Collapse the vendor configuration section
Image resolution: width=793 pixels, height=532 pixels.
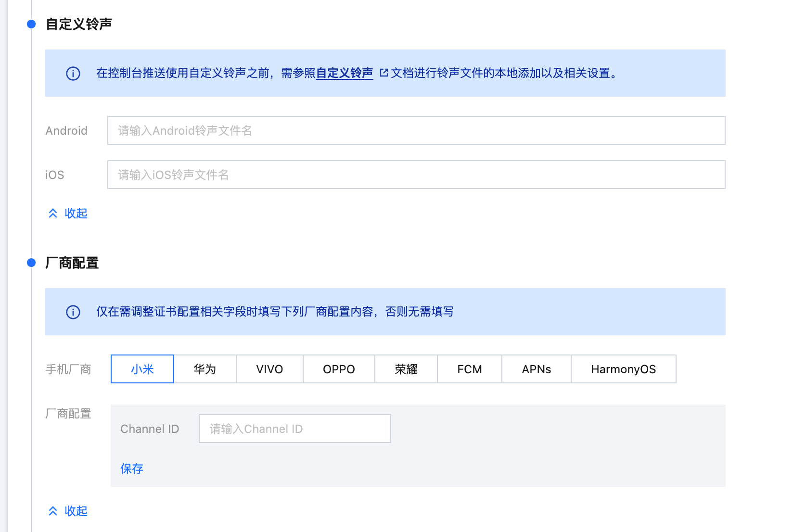pos(68,511)
